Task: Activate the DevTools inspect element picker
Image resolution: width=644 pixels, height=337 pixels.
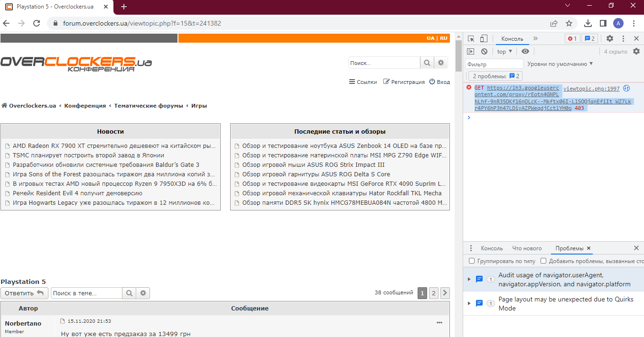Action: pos(471,39)
